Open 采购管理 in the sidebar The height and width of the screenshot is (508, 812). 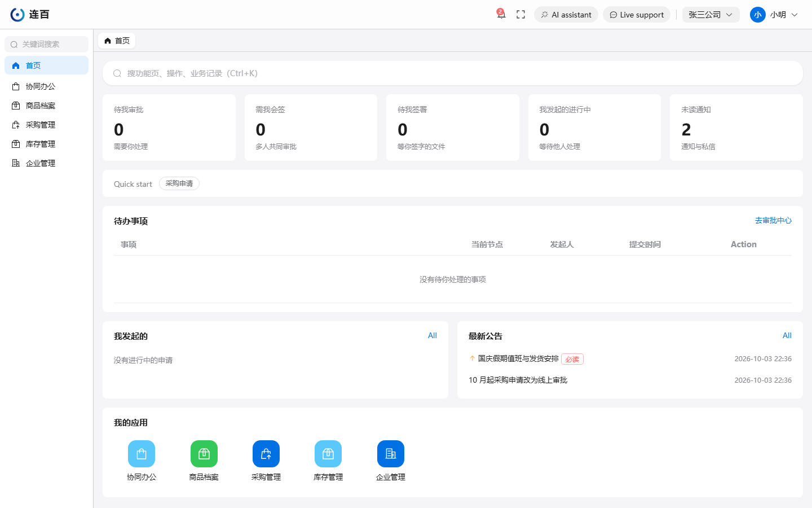[46, 125]
